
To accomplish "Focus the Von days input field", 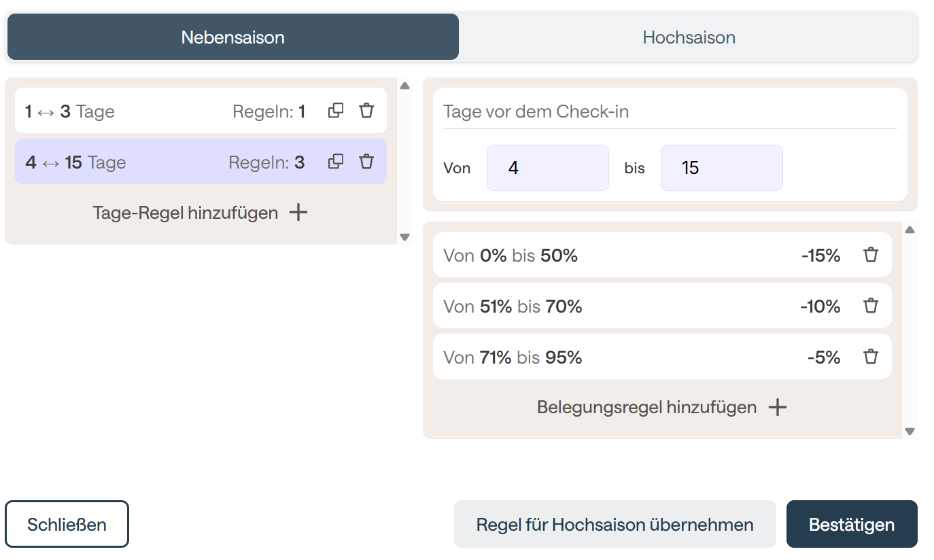I will point(547,168).
